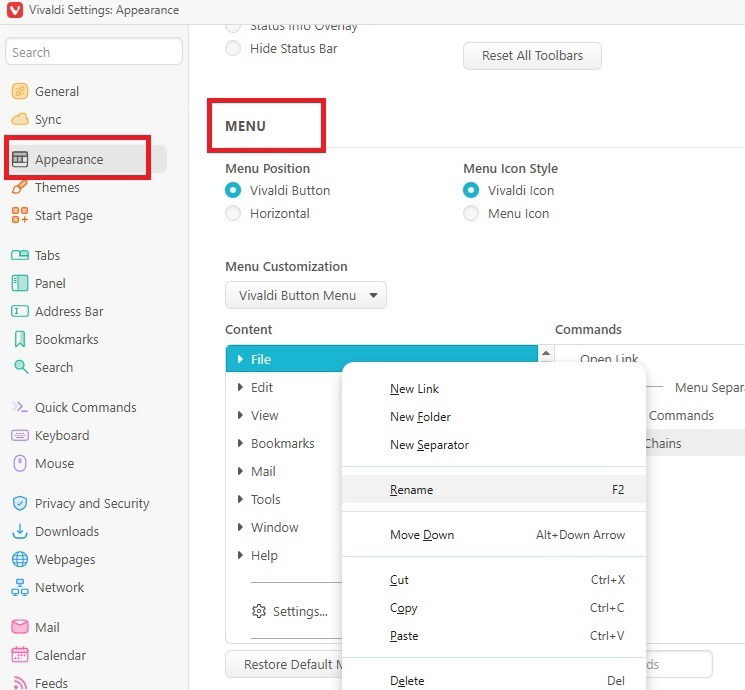
Task: Click the Start Page grid icon
Action: pyautogui.click(x=20, y=215)
